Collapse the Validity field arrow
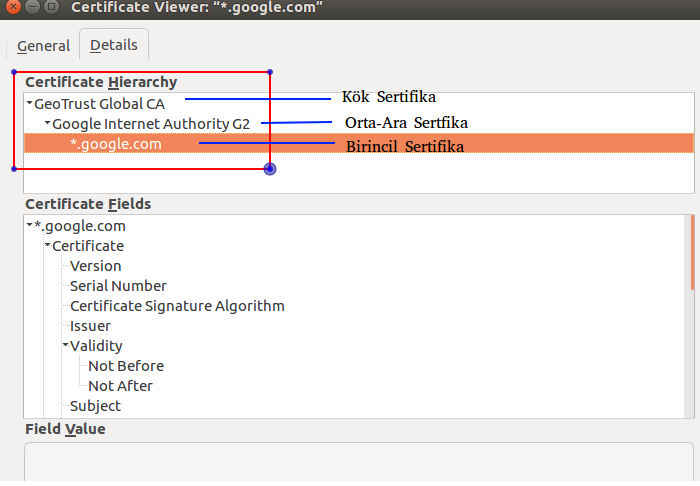The image size is (700, 486). pos(65,345)
